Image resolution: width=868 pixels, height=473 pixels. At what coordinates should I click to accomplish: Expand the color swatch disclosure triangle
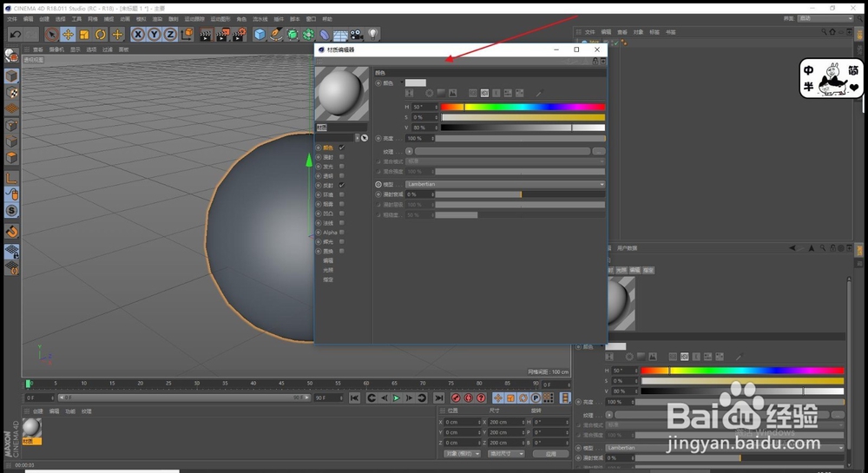(x=402, y=82)
